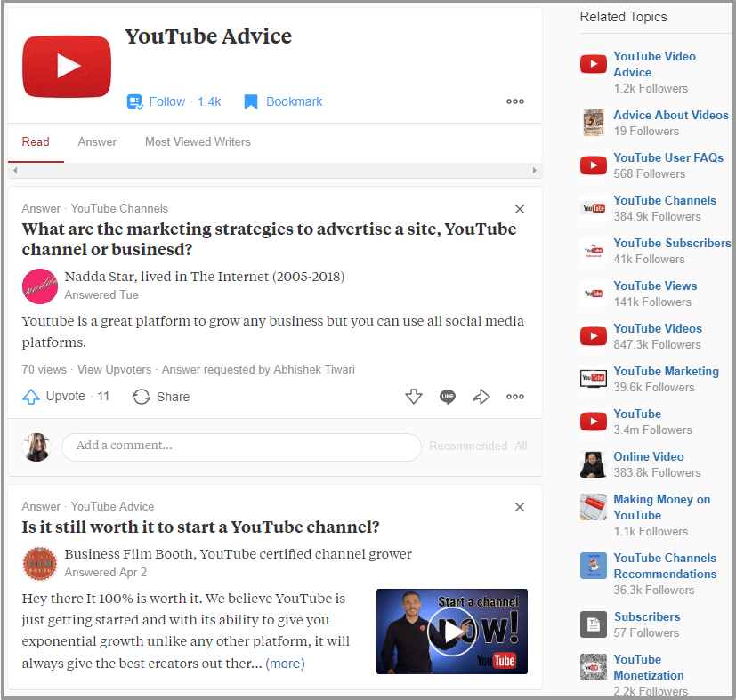Play the 'Start a channel now' video

coord(451,632)
